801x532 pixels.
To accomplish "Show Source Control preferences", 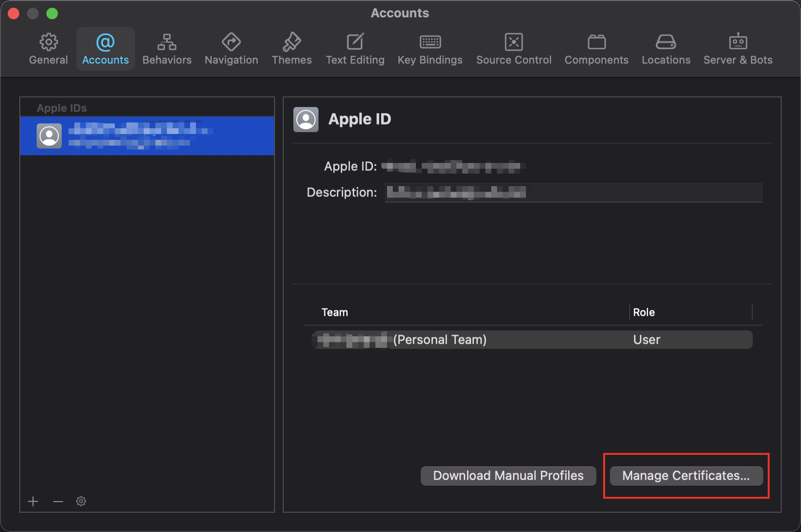I will pos(513,49).
